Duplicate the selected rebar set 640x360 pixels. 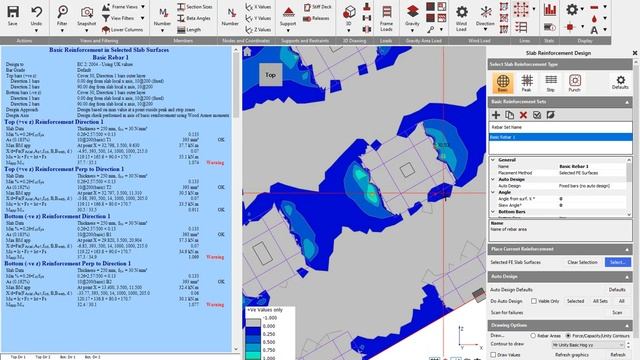coord(509,115)
